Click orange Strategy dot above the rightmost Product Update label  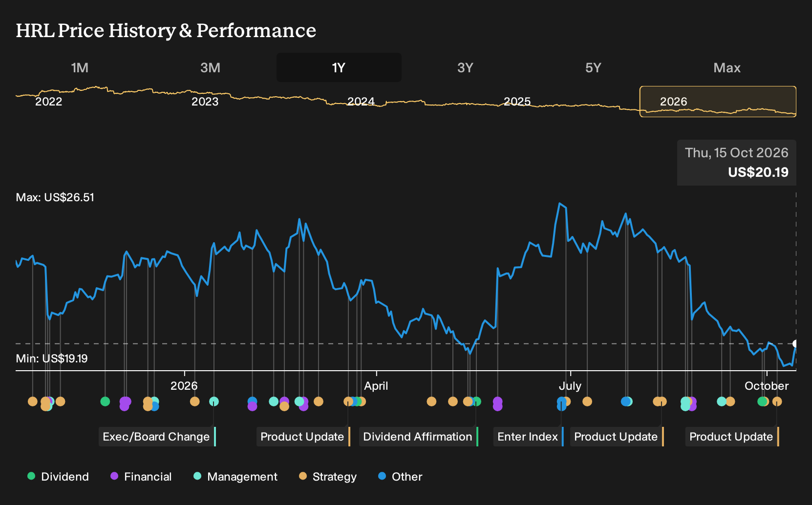tap(777, 401)
